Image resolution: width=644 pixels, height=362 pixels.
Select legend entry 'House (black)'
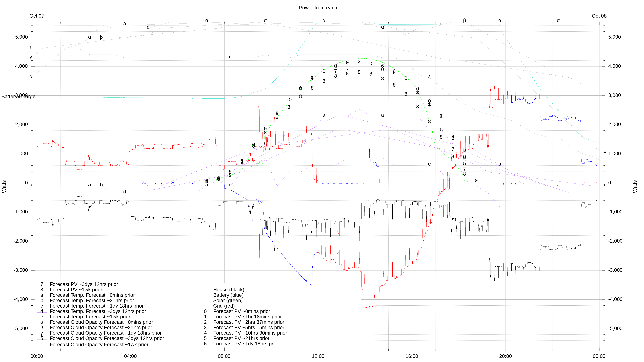[x=229, y=290]
